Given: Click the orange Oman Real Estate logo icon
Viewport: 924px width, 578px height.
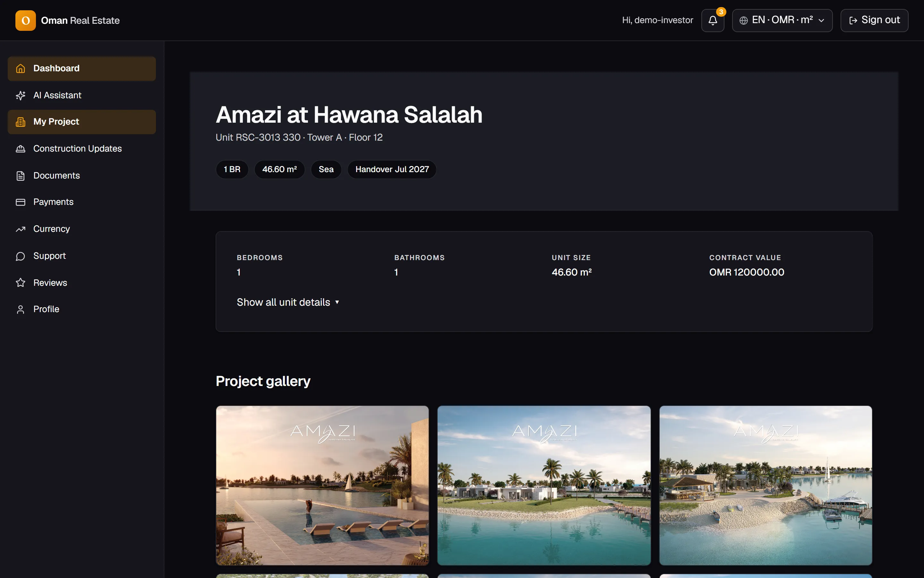Looking at the screenshot, I should pos(26,20).
